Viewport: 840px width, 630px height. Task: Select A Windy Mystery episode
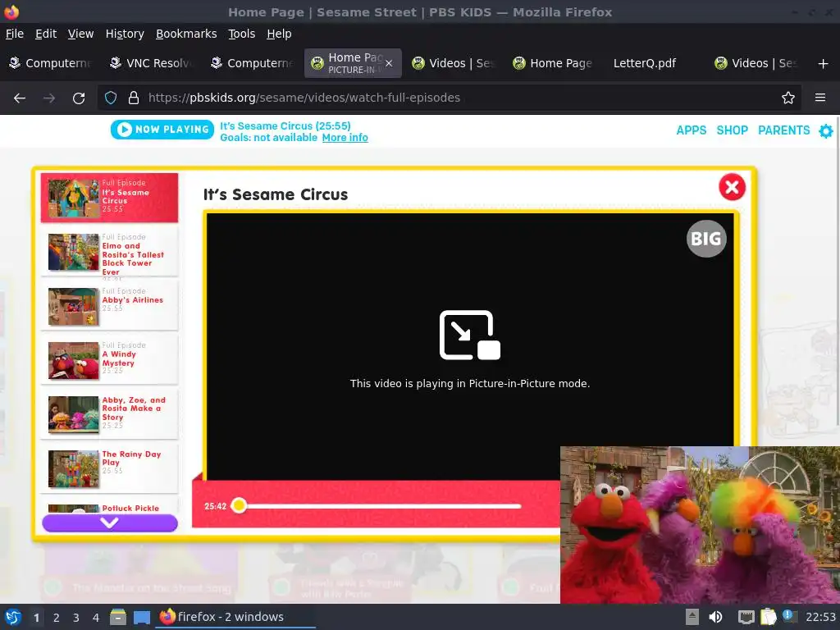(109, 360)
